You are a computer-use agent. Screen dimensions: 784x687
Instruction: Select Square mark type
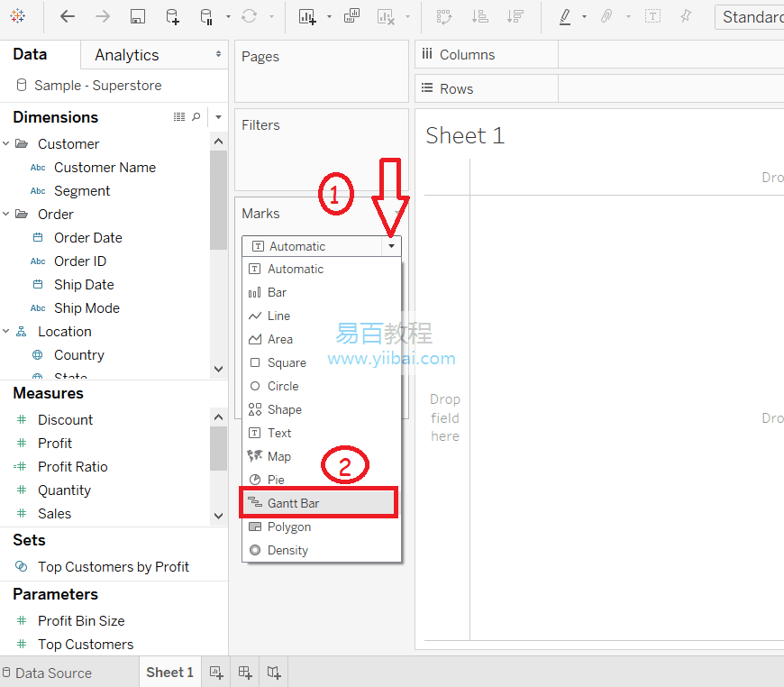(322, 362)
